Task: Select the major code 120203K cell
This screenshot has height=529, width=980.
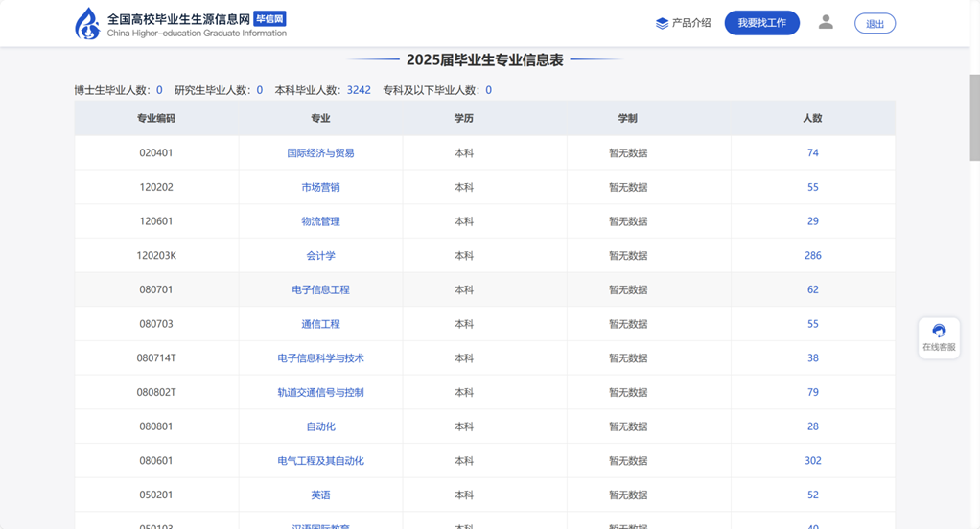Action: [x=156, y=255]
